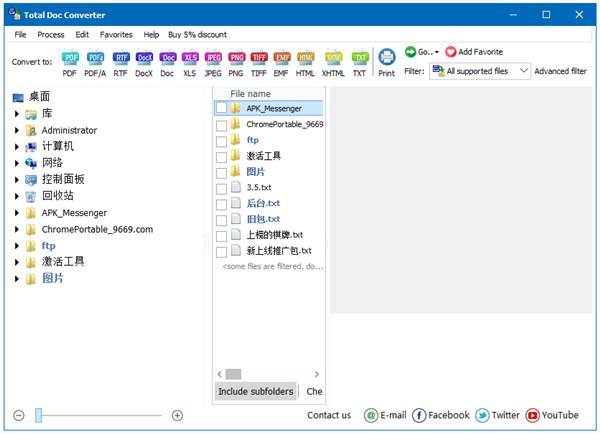Open the Favorites menu

coord(116,35)
